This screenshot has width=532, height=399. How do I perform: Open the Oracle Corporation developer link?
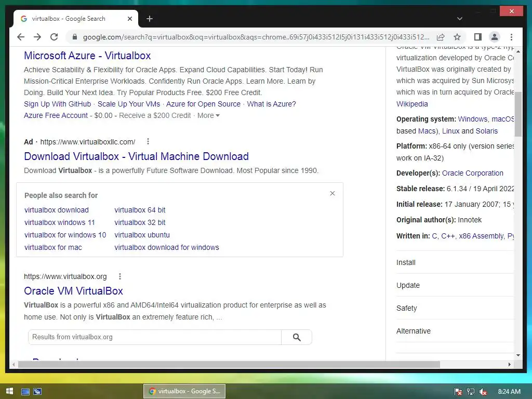tap(473, 173)
